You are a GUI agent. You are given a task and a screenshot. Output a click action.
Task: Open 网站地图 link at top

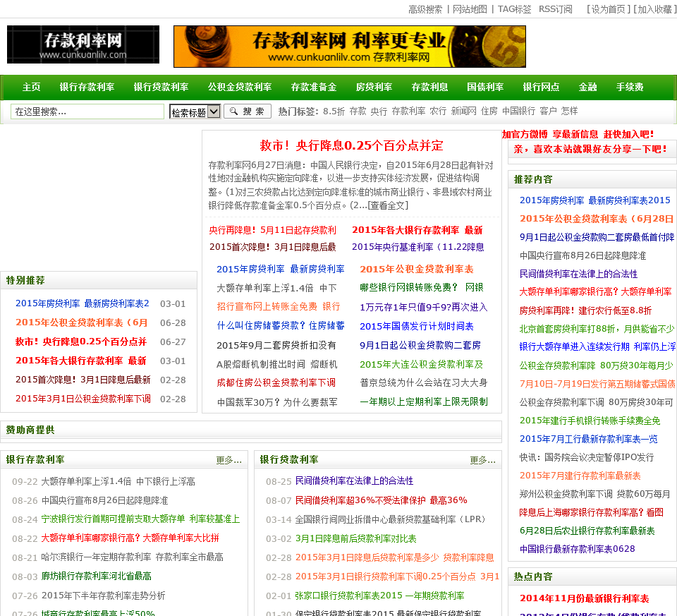pos(470,9)
